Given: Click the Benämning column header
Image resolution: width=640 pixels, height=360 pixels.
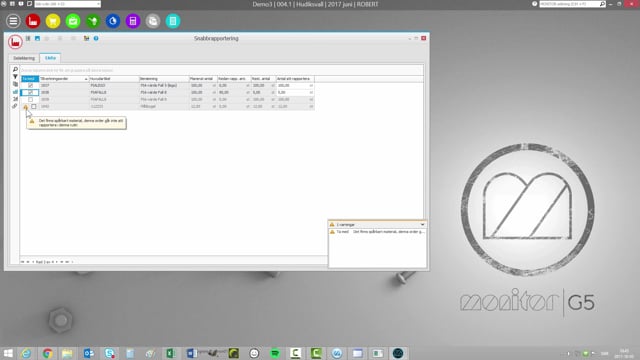Looking at the screenshot, I should tap(164, 79).
